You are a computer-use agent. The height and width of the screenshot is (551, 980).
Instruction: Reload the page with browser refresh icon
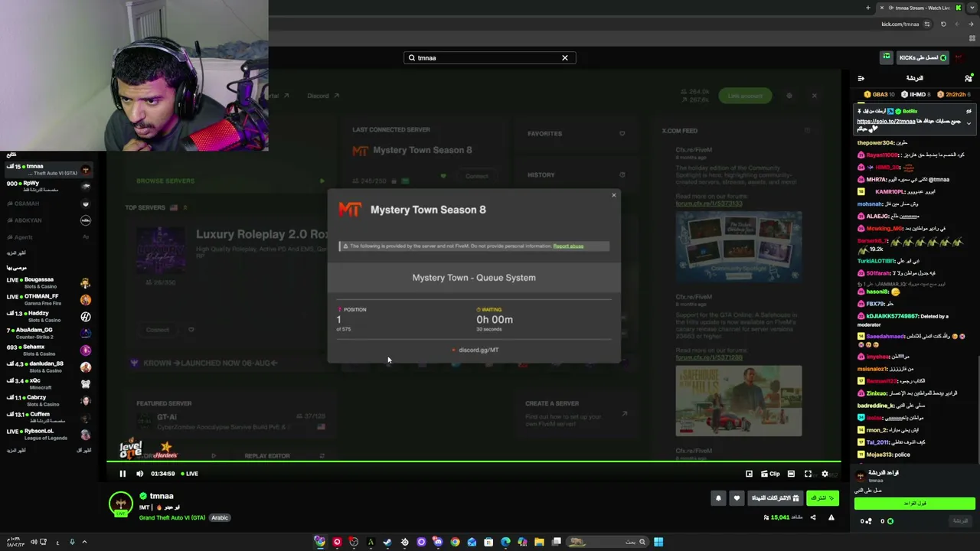[943, 24]
